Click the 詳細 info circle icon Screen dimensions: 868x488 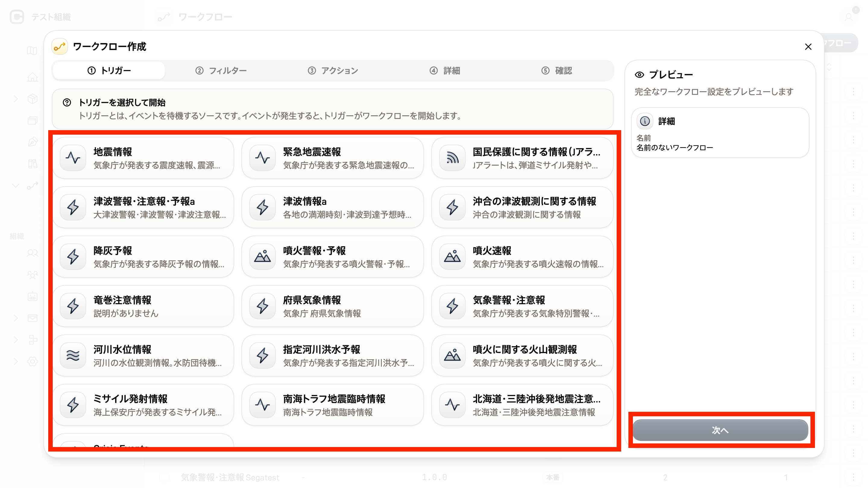(645, 121)
